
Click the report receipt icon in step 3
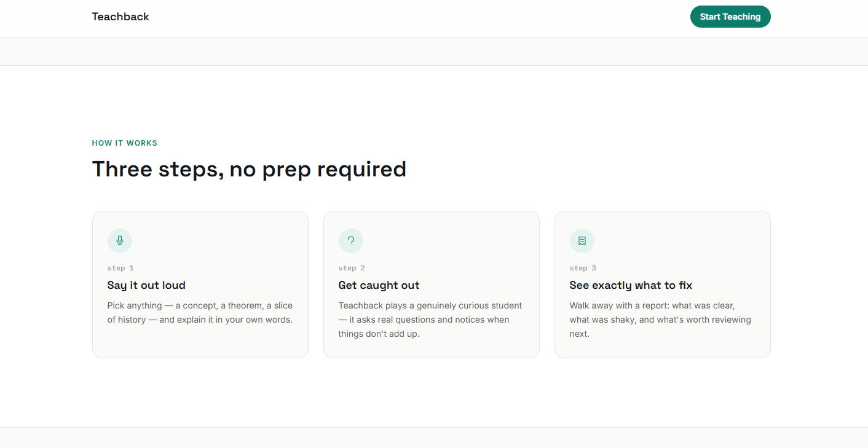[x=582, y=241]
